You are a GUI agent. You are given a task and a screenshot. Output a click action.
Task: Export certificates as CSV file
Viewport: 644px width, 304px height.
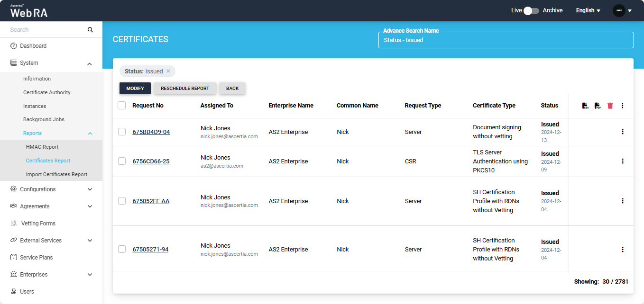(x=585, y=106)
